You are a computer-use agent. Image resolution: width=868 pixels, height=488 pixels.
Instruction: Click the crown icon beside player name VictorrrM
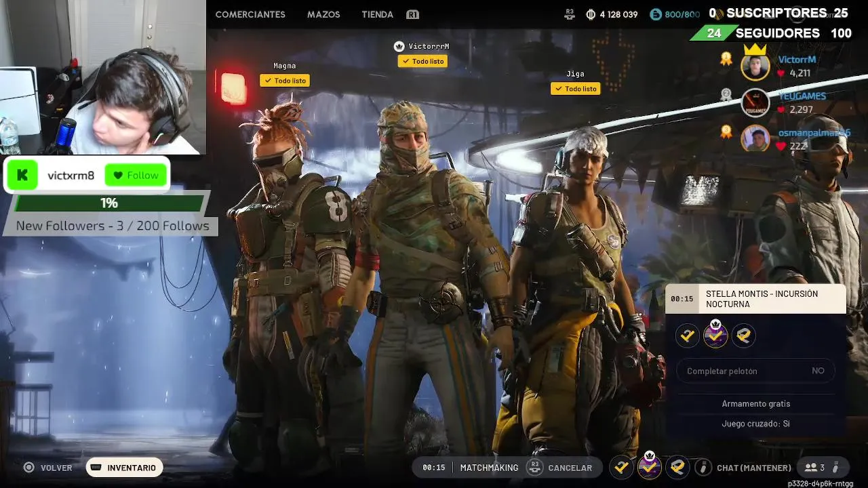coord(399,46)
